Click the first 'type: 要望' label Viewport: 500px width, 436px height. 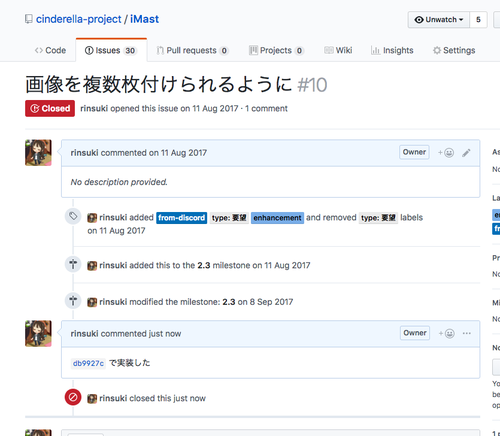229,218
